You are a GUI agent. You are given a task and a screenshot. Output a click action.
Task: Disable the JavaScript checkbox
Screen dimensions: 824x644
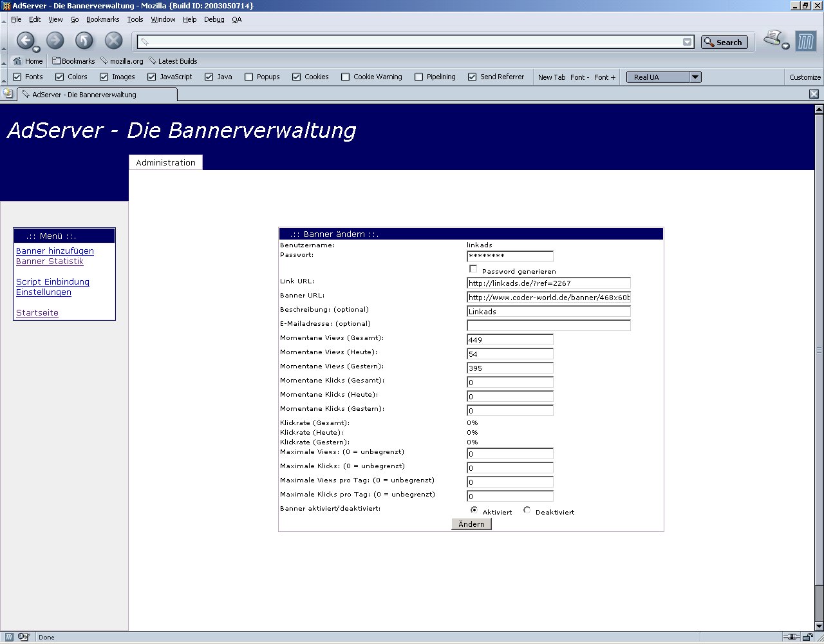(152, 77)
